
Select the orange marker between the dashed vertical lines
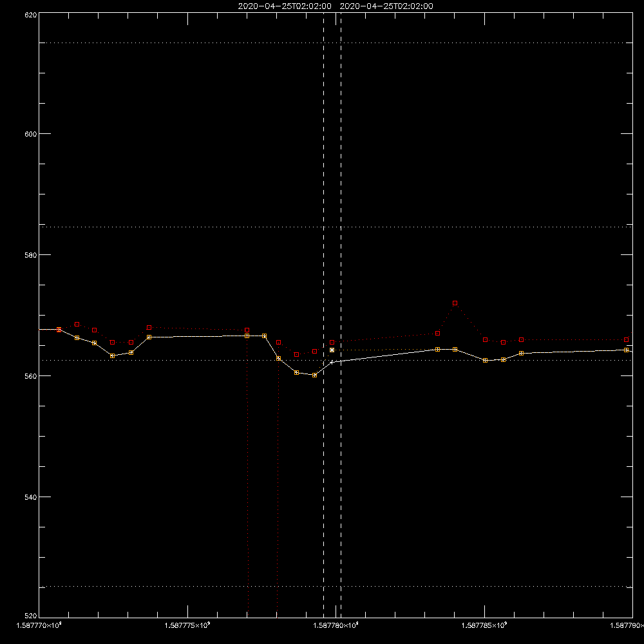pyautogui.click(x=332, y=350)
